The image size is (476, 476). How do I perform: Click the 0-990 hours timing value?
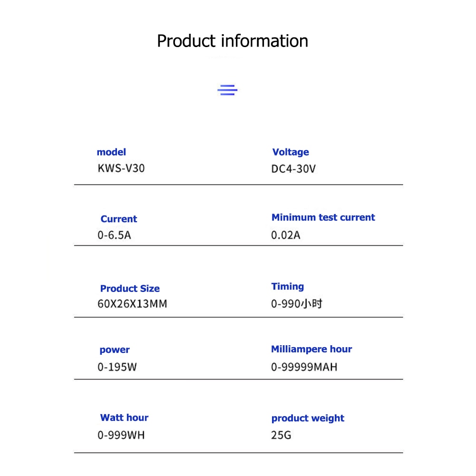click(x=297, y=304)
